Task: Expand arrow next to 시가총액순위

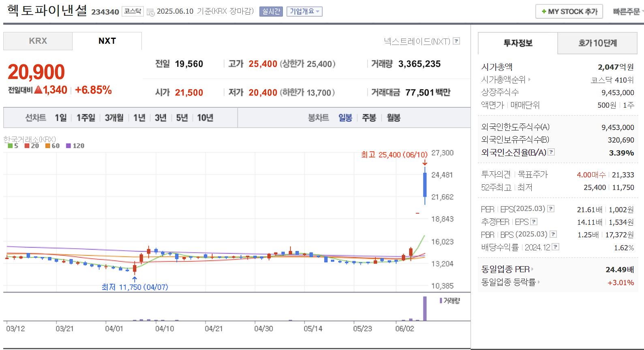Action: click(529, 79)
